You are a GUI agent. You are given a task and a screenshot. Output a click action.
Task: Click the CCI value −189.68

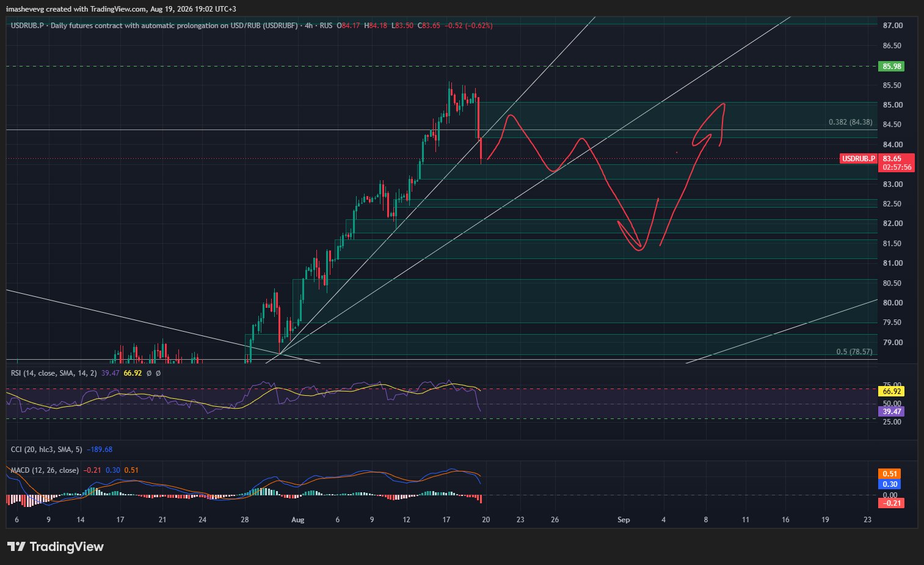100,450
